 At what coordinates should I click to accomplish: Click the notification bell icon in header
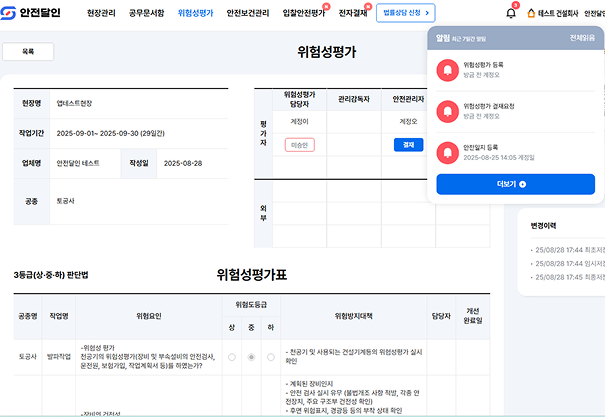click(x=512, y=13)
